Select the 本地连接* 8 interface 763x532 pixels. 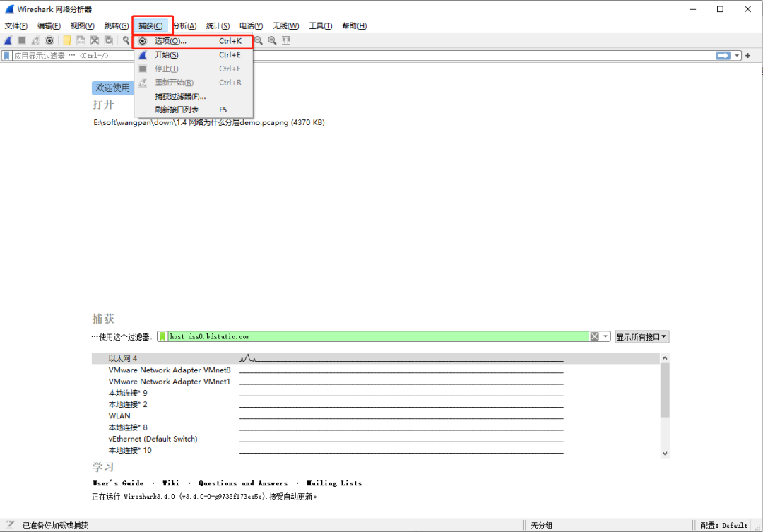point(375,427)
